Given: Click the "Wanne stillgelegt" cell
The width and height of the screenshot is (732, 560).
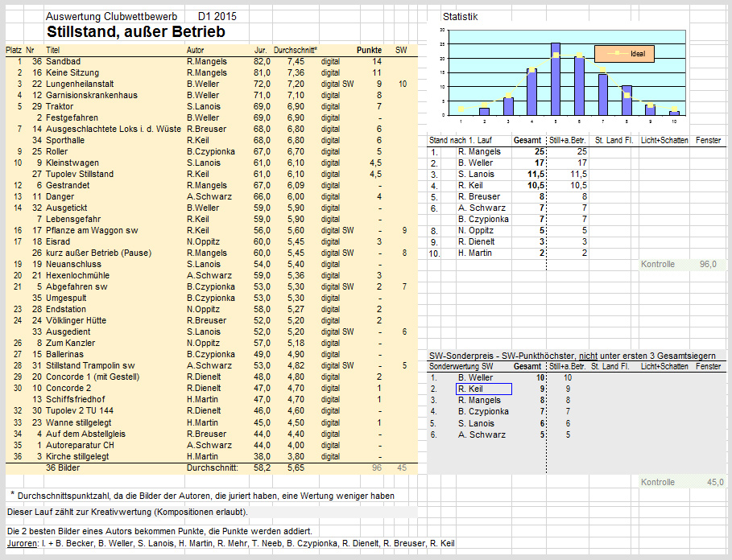Looking at the screenshot, I should point(78,422).
